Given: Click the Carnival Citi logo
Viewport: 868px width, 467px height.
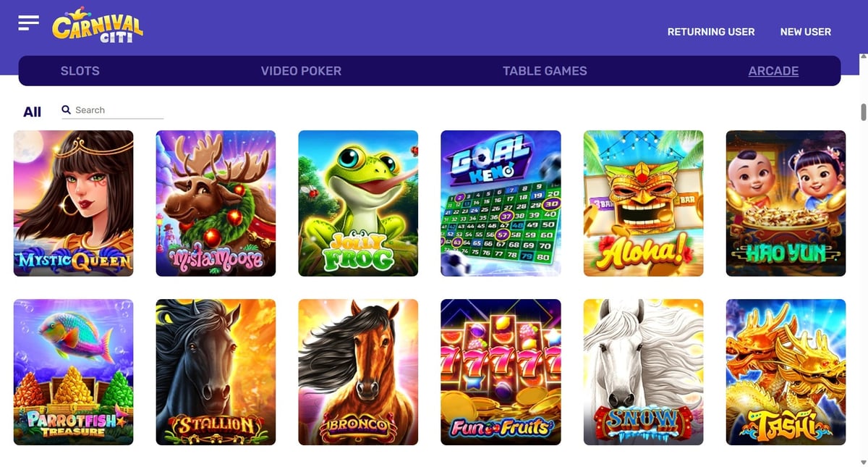Looking at the screenshot, I should pos(97,26).
